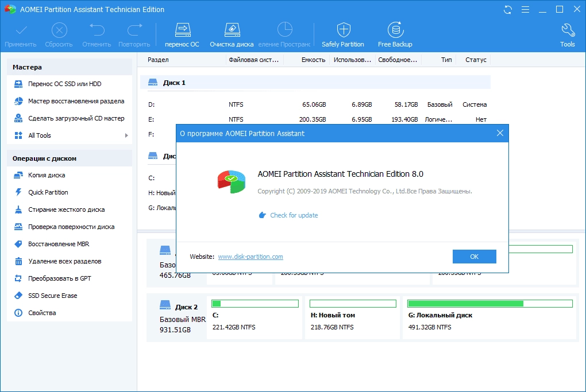The width and height of the screenshot is (586, 392).
Task: Click the partially hidden Пространство toolbar item
Action: (x=284, y=36)
